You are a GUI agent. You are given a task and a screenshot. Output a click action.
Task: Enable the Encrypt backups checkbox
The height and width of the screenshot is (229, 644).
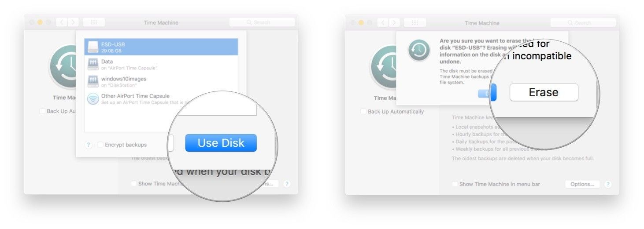(x=100, y=145)
